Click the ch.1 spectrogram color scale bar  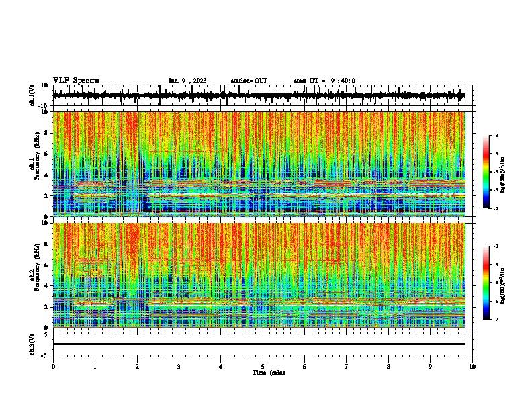pos(486,171)
